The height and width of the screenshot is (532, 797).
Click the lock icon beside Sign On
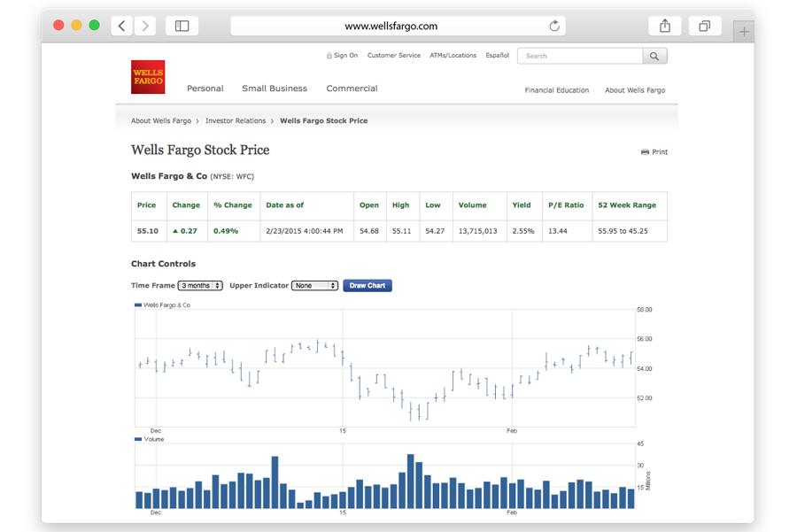(x=329, y=56)
